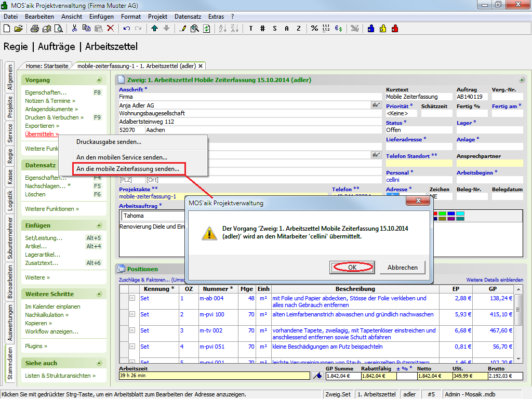Expand the first position row m-ab 004
Screen dimensions: 532x399
pos(132,298)
